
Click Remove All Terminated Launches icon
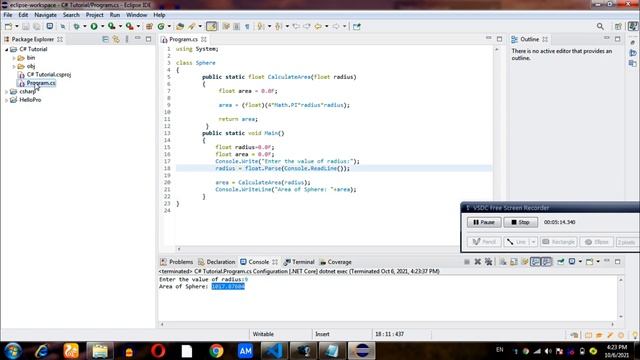(488, 262)
